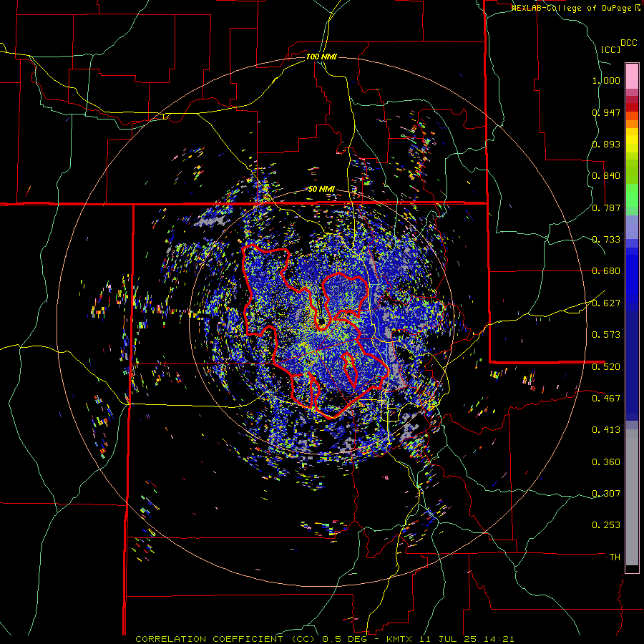Screen dimensions: 644x644
Task: Click the CORRELATION COEFFICIENT (CC) caption text
Action: [x=225, y=639]
